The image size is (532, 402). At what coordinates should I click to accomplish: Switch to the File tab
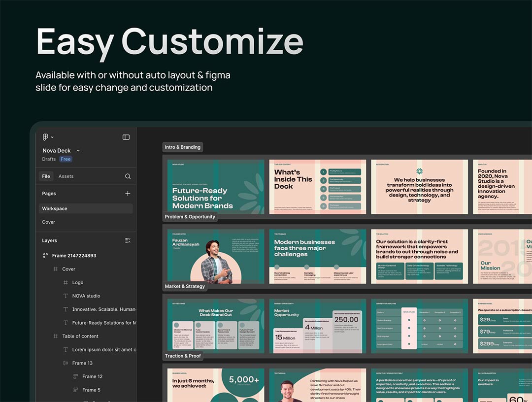(46, 176)
